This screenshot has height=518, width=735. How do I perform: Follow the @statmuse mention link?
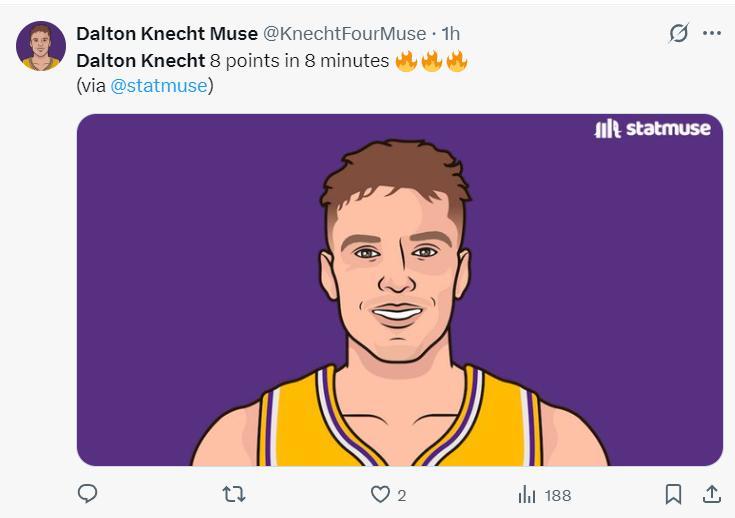[158, 86]
